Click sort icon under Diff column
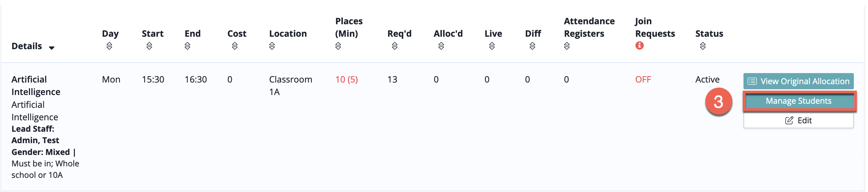The width and height of the screenshot is (868, 192). pos(532,46)
